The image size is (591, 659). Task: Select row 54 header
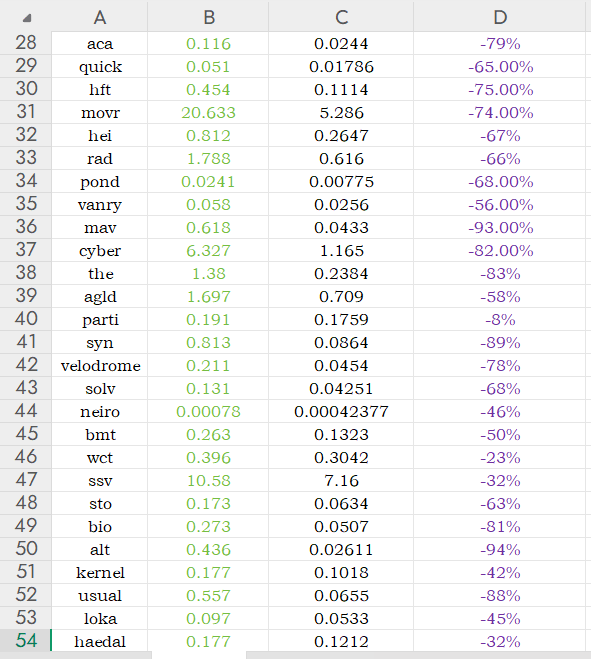click(26, 641)
